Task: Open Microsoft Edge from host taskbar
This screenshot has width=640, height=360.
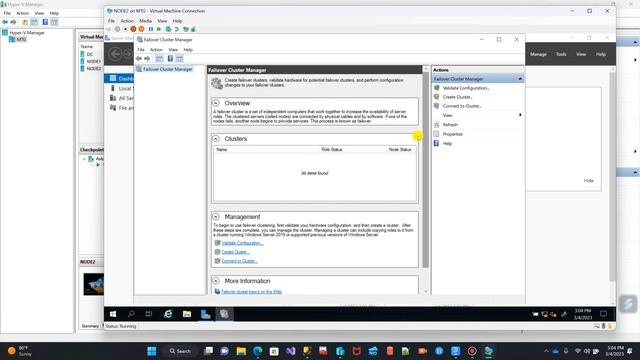Action: (x=258, y=351)
